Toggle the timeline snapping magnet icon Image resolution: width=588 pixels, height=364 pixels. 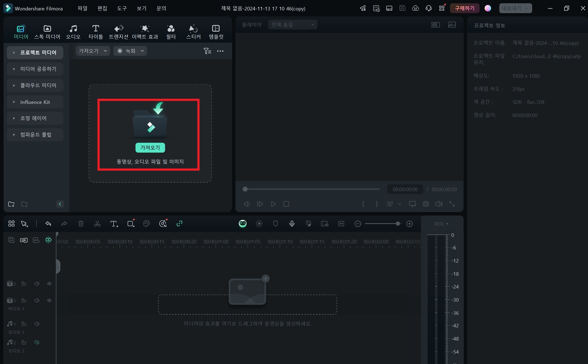[48, 240]
